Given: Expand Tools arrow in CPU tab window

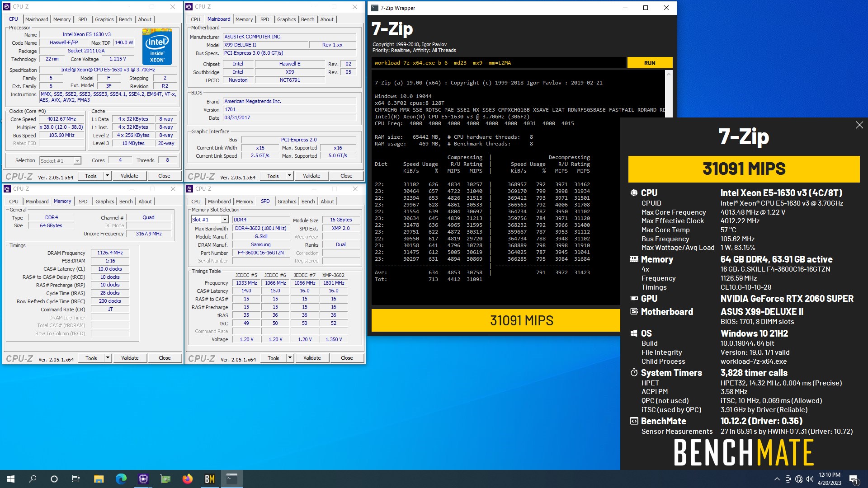Looking at the screenshot, I should (x=107, y=176).
